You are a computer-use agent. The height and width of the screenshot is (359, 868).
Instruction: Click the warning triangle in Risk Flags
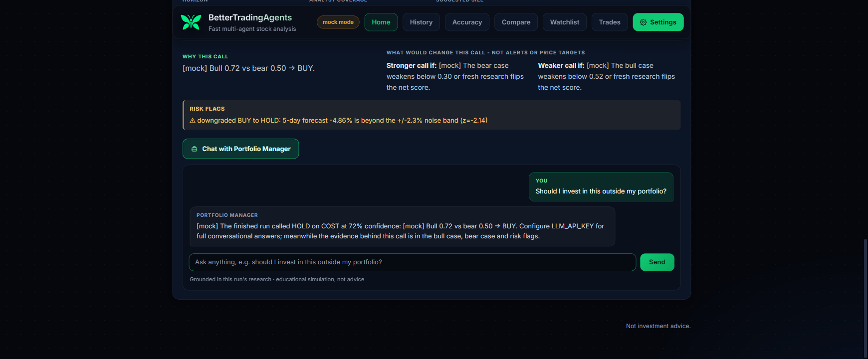click(x=193, y=121)
